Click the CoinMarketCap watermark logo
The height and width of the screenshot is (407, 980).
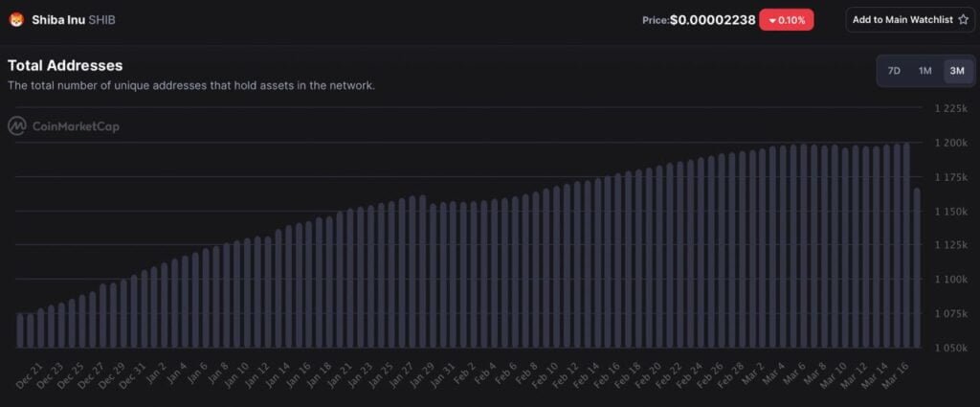point(64,126)
